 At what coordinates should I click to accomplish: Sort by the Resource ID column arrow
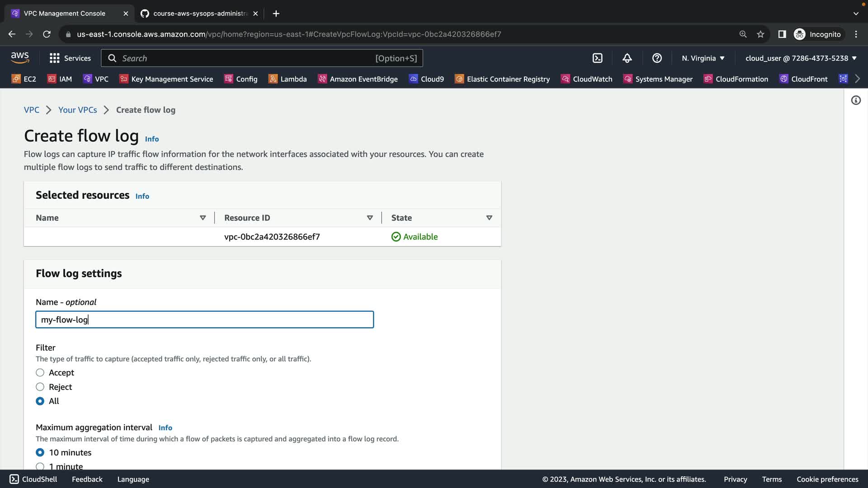(370, 218)
